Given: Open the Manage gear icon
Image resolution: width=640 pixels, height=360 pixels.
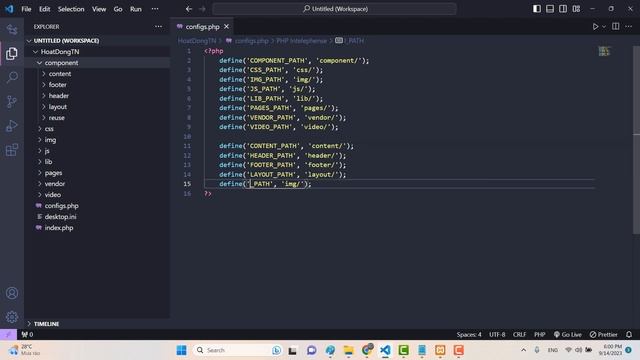Looking at the screenshot, I should [12, 317].
